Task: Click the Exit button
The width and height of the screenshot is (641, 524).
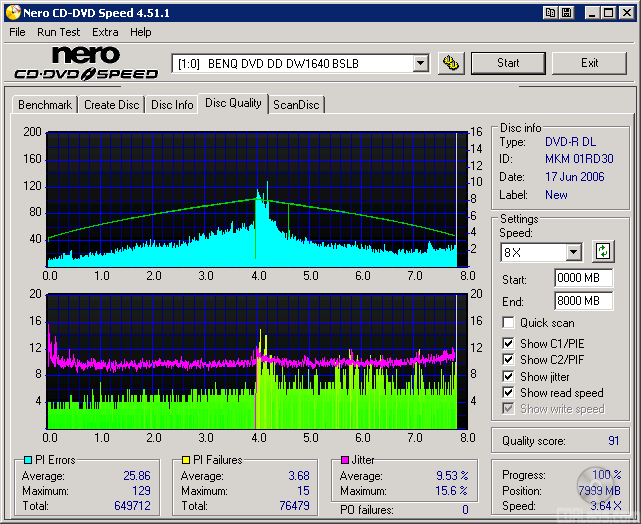Action: coord(589,63)
